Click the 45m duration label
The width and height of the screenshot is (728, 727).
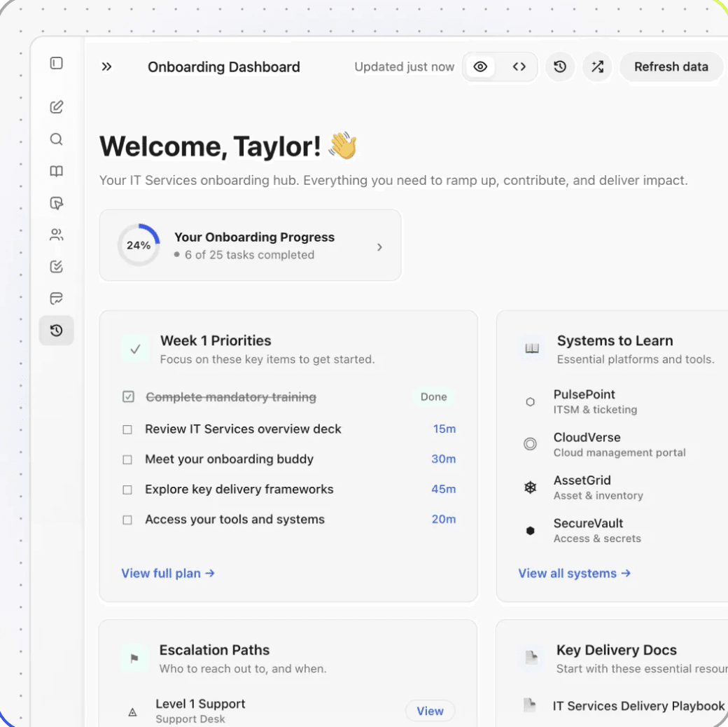[x=443, y=489]
